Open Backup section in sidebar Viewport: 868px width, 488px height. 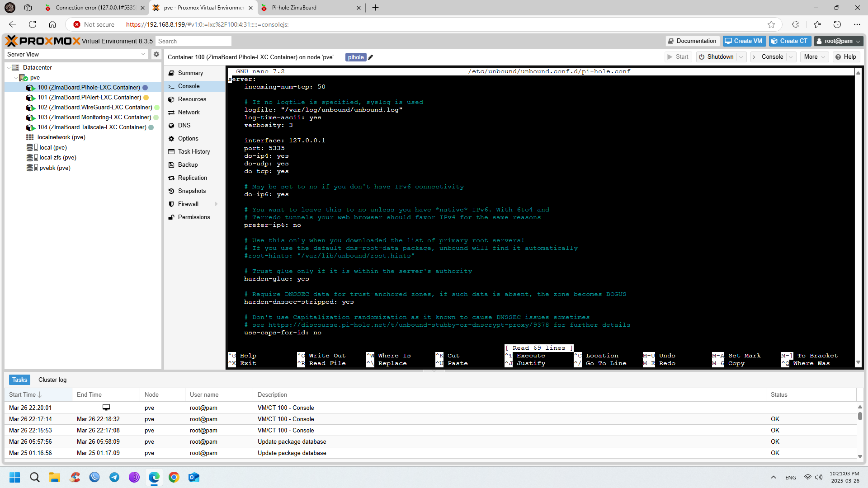[188, 165]
